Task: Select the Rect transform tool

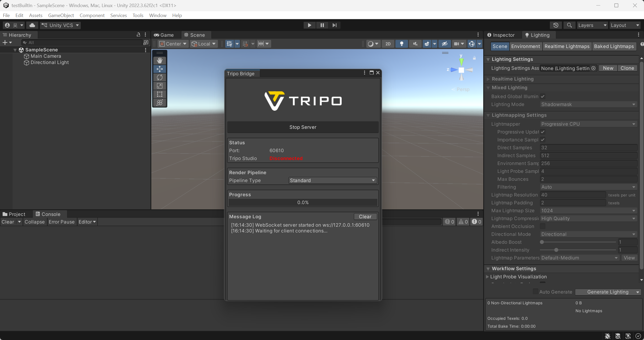Action: click(x=160, y=94)
